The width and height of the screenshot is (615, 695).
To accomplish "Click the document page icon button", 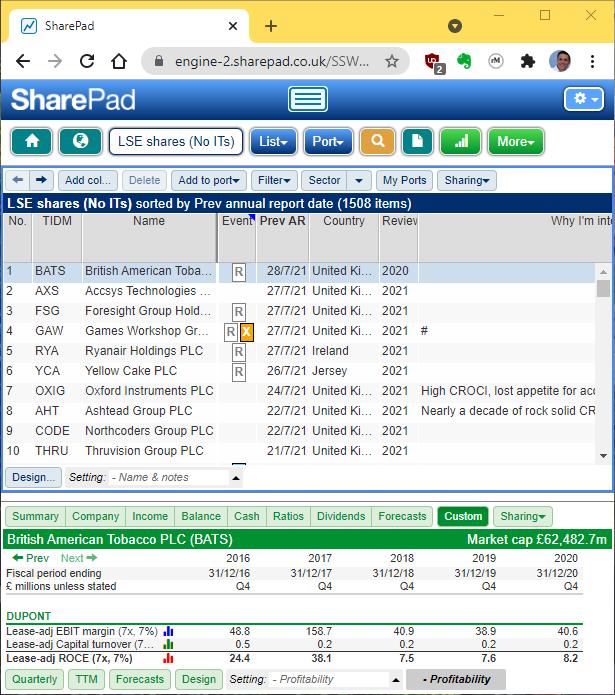I will click(417, 141).
